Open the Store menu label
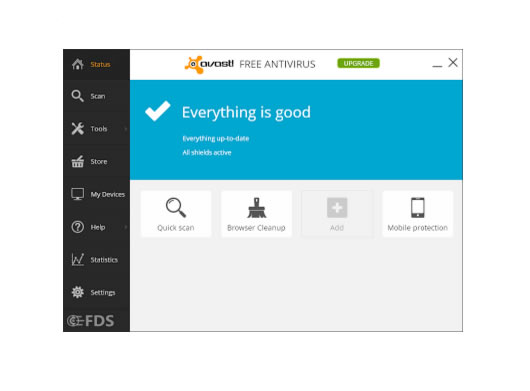The image size is (530, 391). click(x=99, y=162)
